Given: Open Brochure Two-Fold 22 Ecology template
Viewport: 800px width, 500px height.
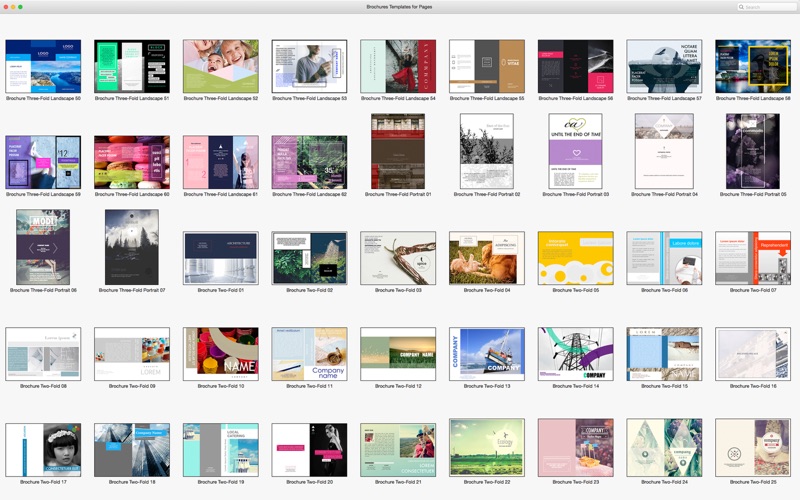Looking at the screenshot, I should (487, 448).
